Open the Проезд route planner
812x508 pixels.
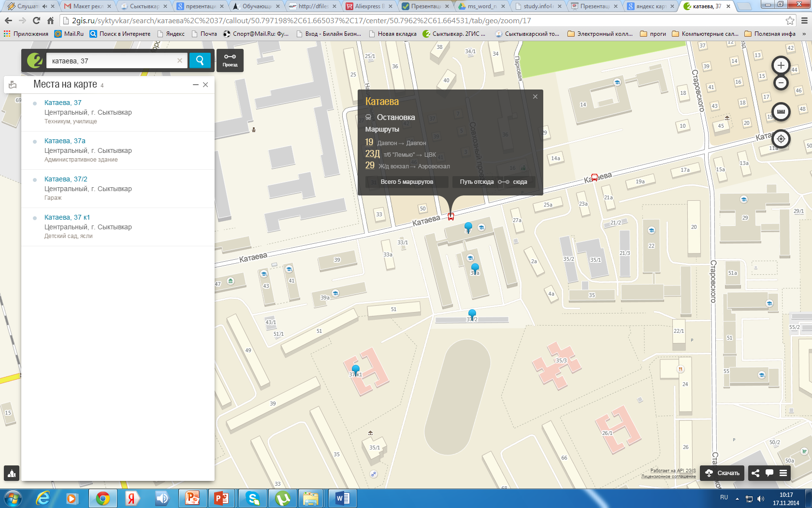(x=230, y=60)
